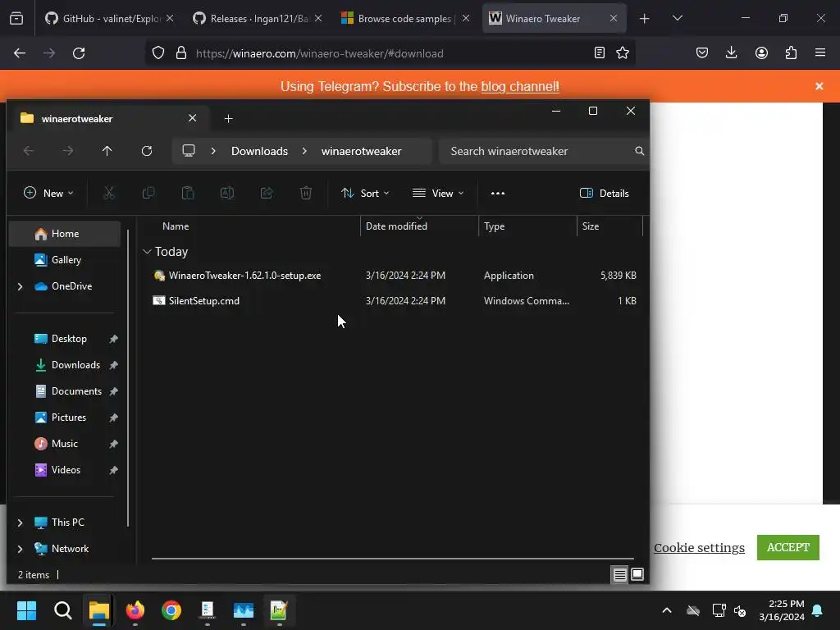Screen dimensions: 840x630
Task: Select WinaeroTweaker-1.62.1.0-setup.exe file
Action: pyautogui.click(x=244, y=276)
